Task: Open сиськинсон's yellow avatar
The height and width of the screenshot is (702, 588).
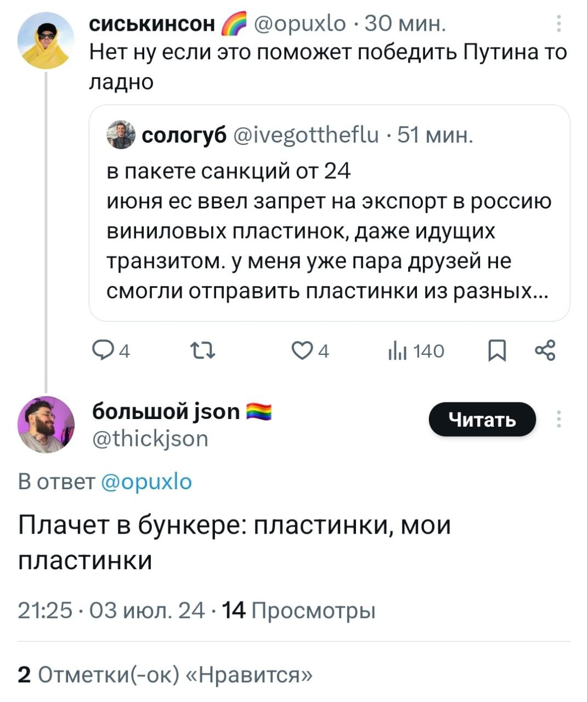Action: (46, 41)
